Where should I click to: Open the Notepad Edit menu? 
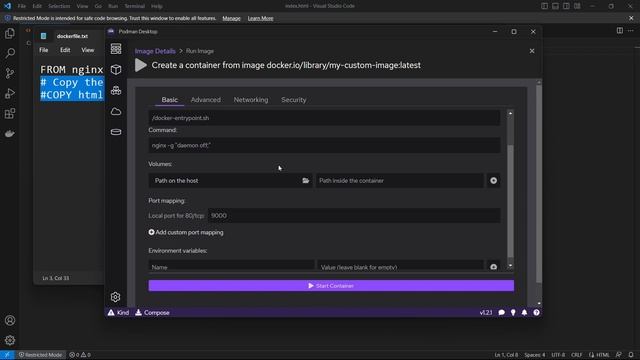pyautogui.click(x=65, y=50)
